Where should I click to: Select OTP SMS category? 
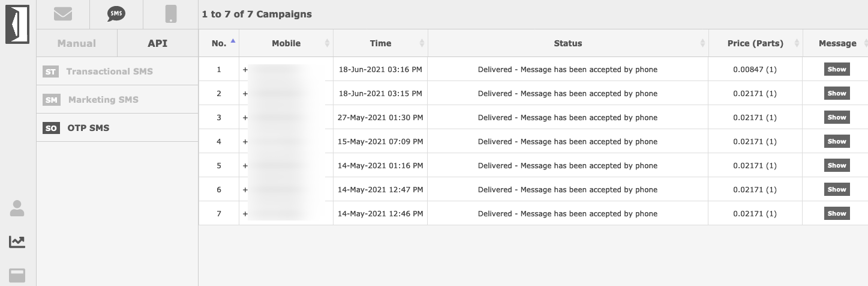pos(88,128)
